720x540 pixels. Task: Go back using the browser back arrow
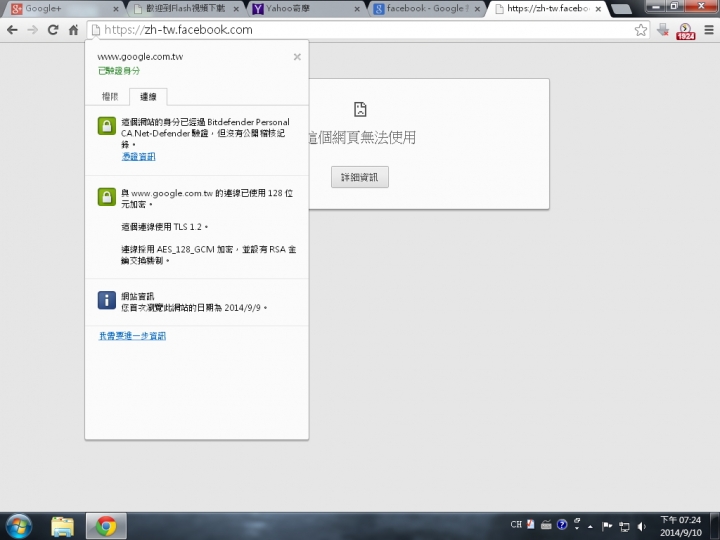(x=12, y=30)
